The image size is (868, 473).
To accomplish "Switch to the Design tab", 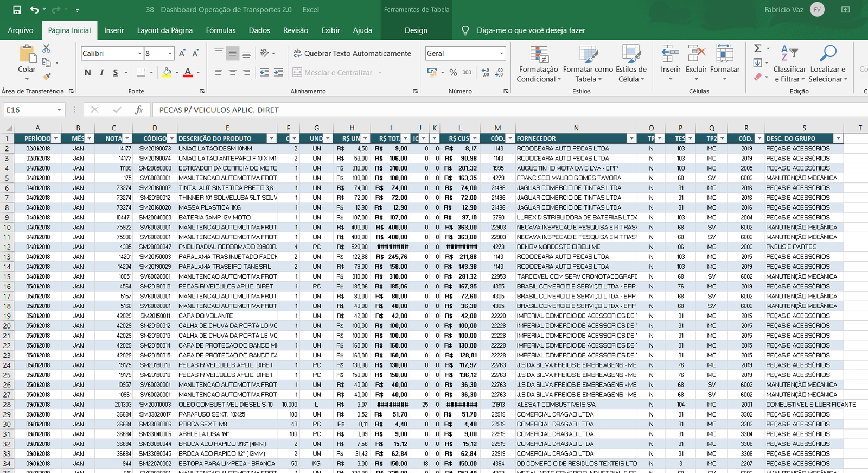I will pyautogui.click(x=416, y=30).
